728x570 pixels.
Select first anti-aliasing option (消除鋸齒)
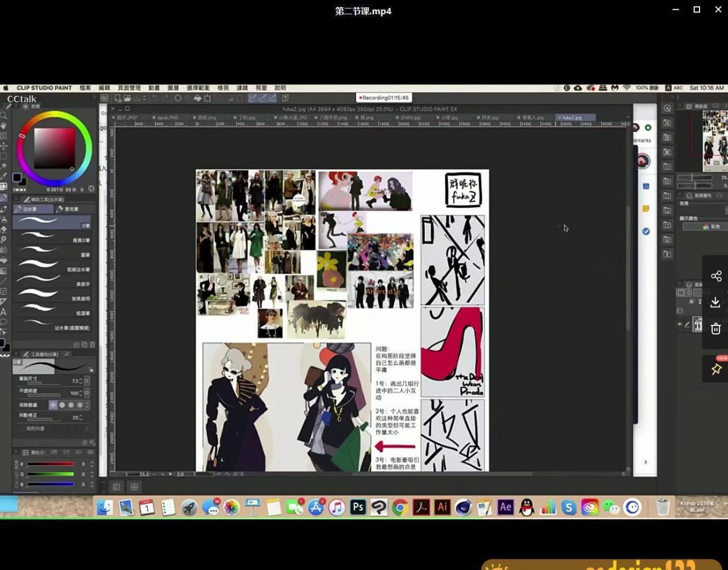tap(53, 405)
